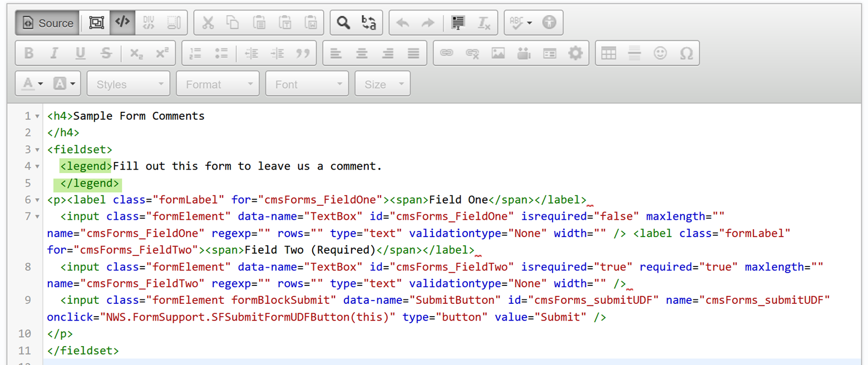Collapse the h4 block at line 1

(x=37, y=116)
